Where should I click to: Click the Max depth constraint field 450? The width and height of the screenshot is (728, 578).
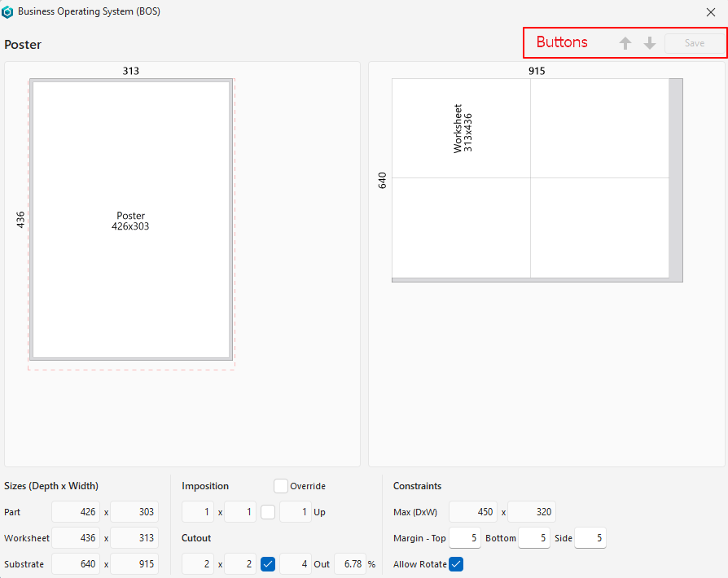pos(473,512)
